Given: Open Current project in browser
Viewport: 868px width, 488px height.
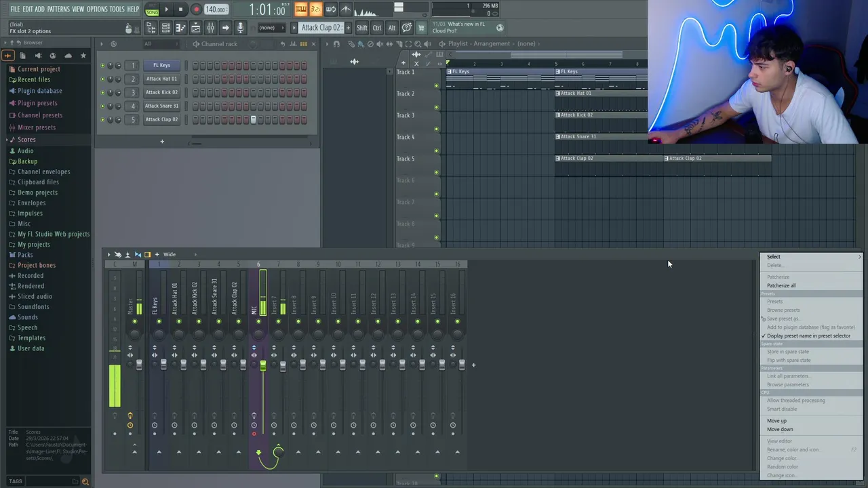Looking at the screenshot, I should point(39,69).
